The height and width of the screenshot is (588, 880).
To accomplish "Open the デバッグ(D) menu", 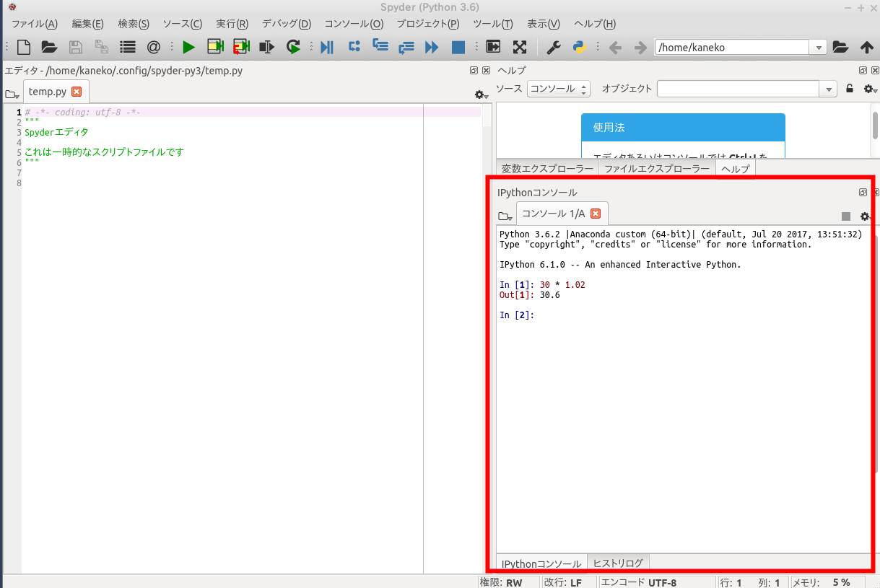I will [287, 23].
